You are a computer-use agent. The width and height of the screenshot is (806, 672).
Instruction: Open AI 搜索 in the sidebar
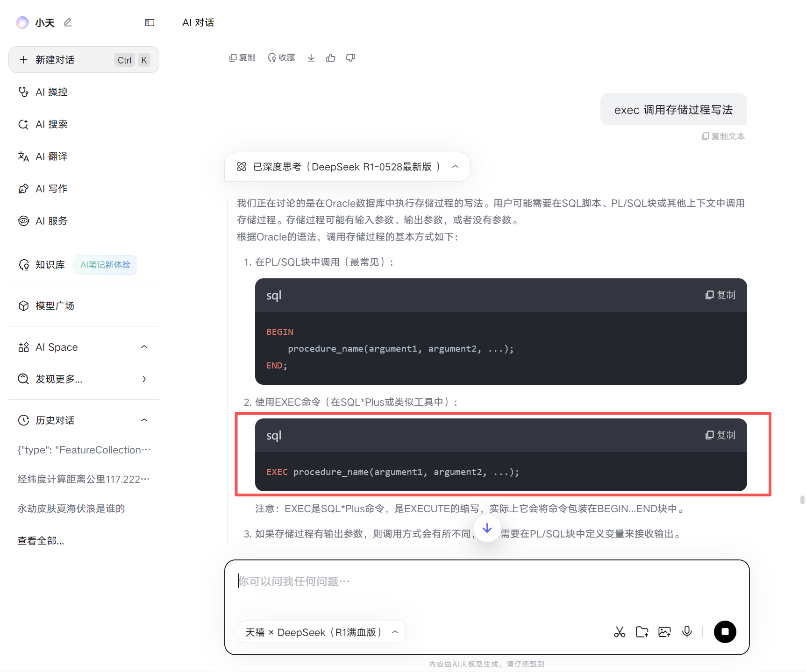[84, 124]
